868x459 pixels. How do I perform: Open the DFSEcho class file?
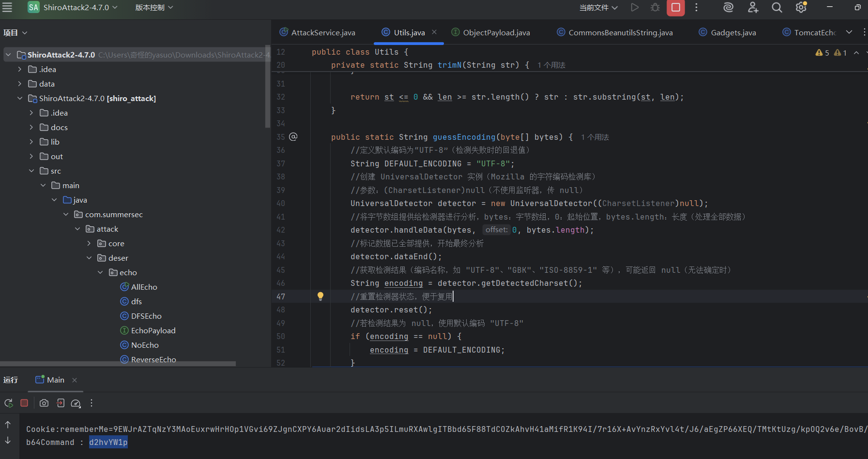point(146,316)
